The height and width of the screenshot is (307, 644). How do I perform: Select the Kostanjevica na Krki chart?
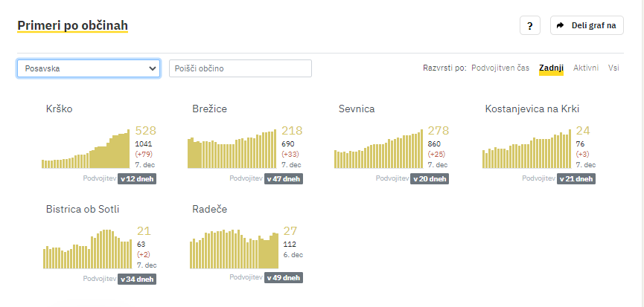click(x=526, y=149)
